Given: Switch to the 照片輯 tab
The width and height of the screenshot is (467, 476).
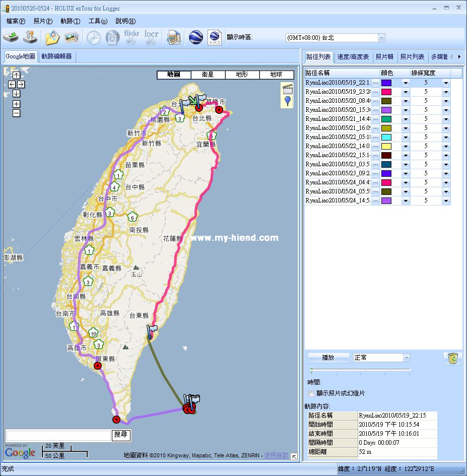Looking at the screenshot, I should pyautogui.click(x=384, y=57).
